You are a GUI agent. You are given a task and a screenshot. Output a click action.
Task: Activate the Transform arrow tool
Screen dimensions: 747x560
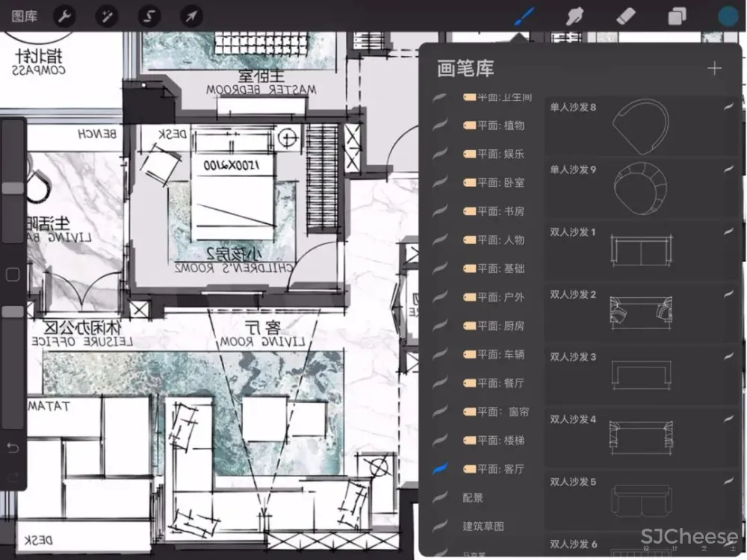(190, 16)
